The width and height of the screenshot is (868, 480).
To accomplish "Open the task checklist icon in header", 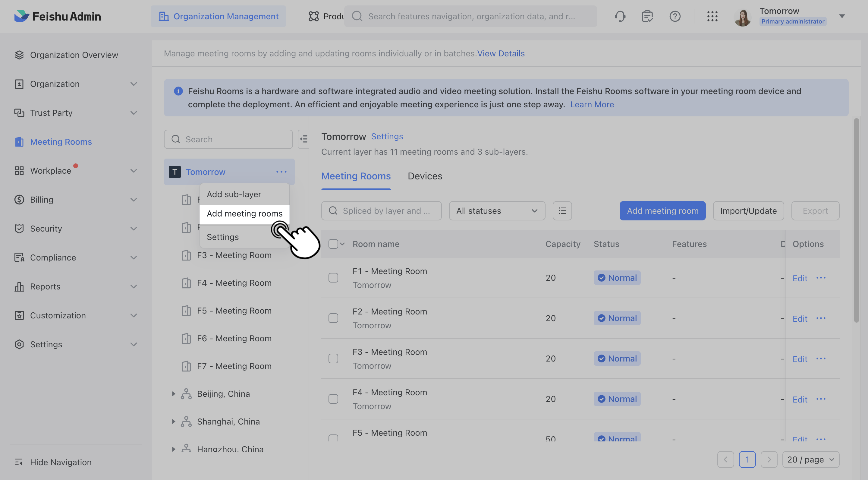I will click(x=647, y=16).
